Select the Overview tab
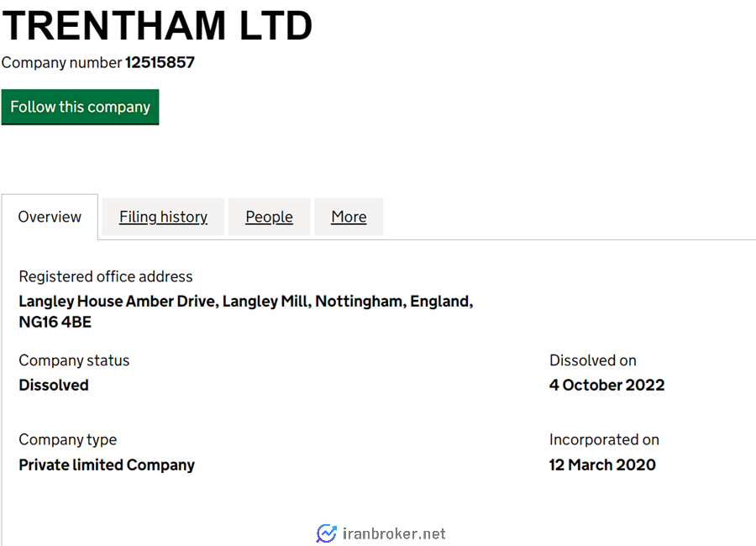The image size is (756, 546). click(50, 217)
